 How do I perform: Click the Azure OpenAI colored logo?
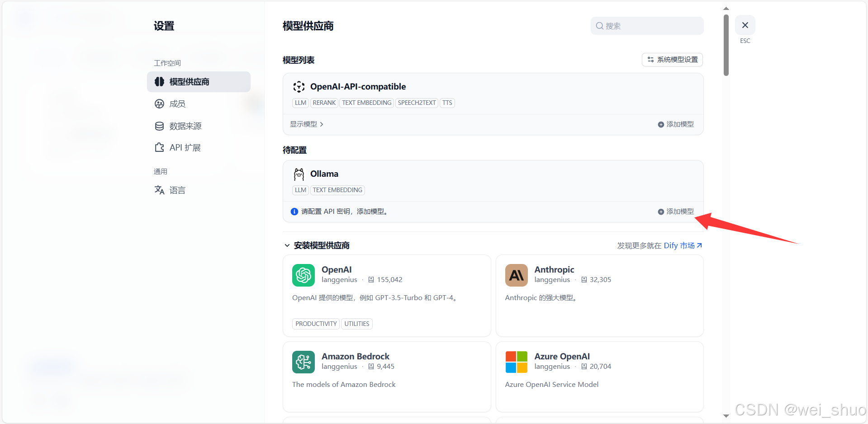(516, 362)
